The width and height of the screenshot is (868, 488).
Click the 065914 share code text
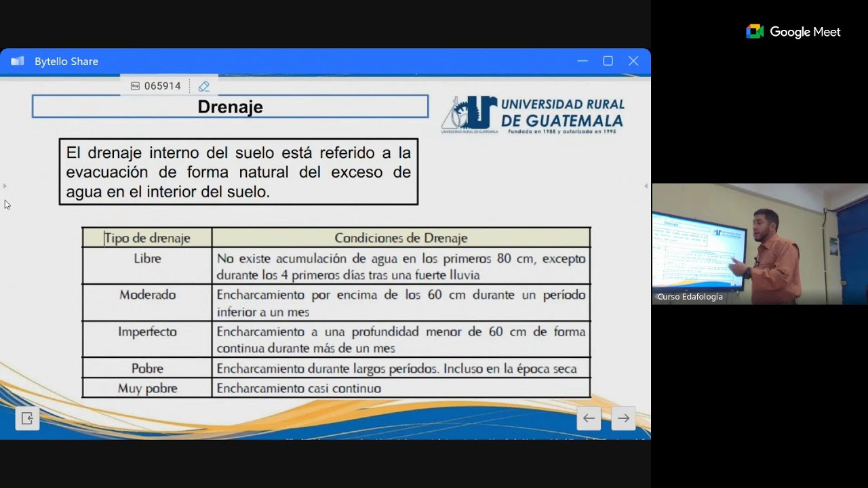point(163,86)
